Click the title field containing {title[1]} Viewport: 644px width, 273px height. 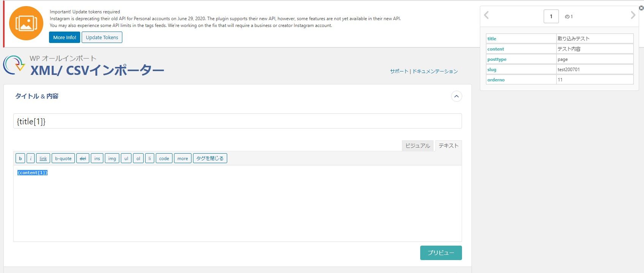pos(237,121)
